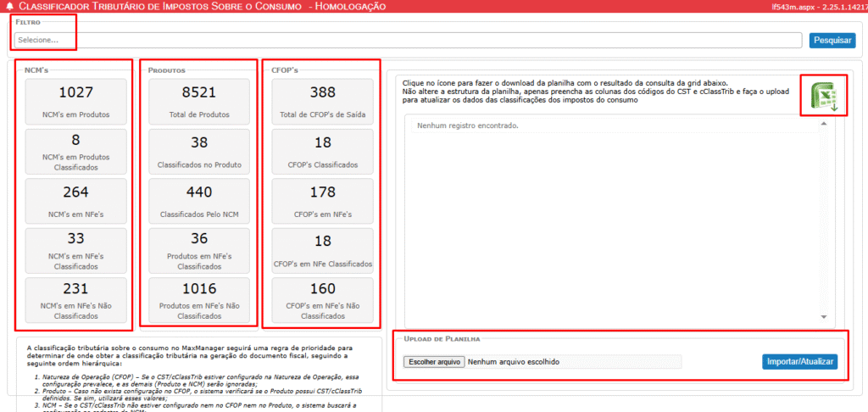
Task: Open the 1016 Produtos em NFe's Não Classificados card
Action: coord(199,299)
